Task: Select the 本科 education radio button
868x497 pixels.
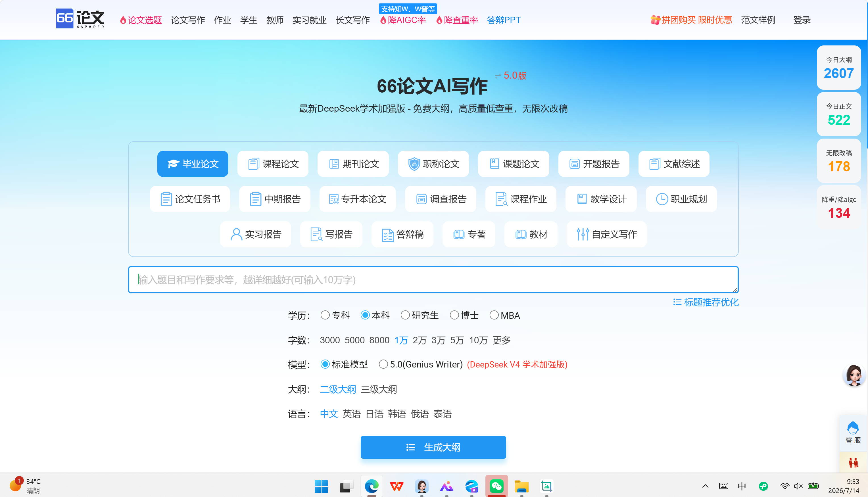Action: pyautogui.click(x=365, y=315)
